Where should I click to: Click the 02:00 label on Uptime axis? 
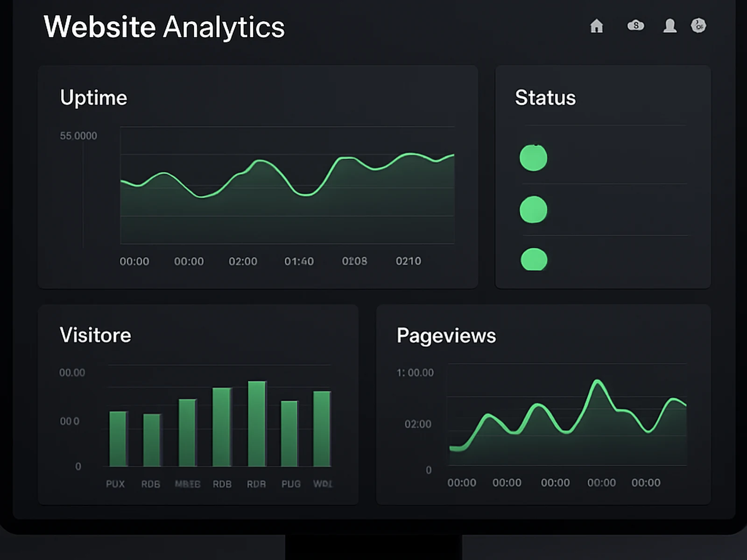[x=243, y=261]
